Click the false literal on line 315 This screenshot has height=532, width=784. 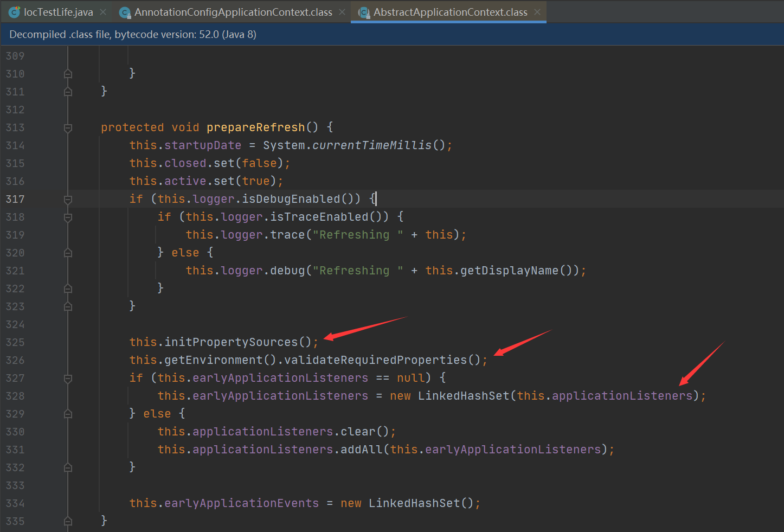point(259,163)
